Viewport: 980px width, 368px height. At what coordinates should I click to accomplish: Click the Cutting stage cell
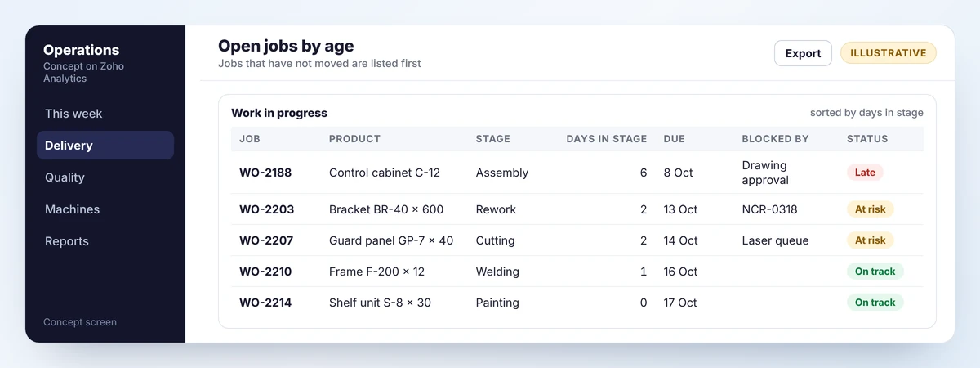point(495,240)
